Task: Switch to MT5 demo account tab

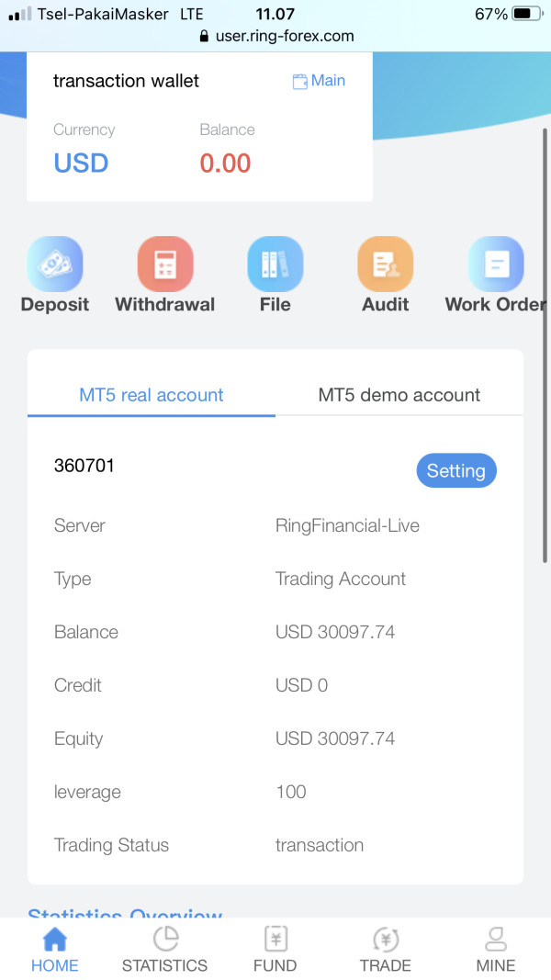Action: pos(399,395)
